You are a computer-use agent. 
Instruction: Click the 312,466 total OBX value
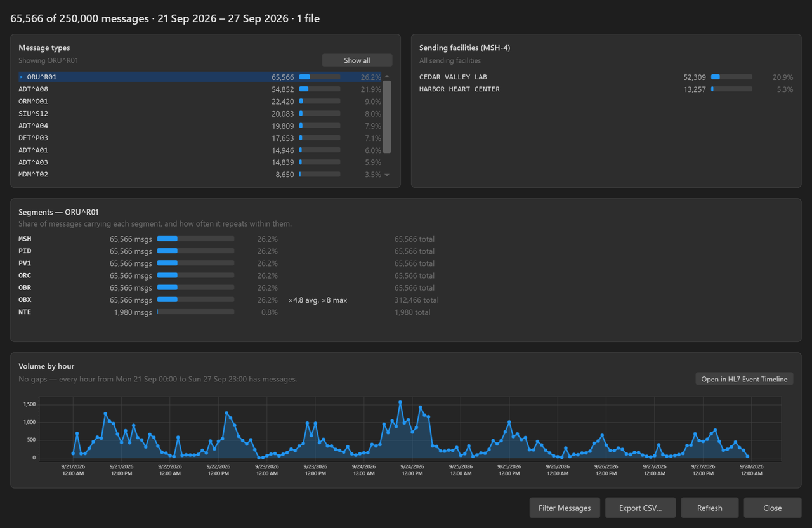tap(416, 300)
